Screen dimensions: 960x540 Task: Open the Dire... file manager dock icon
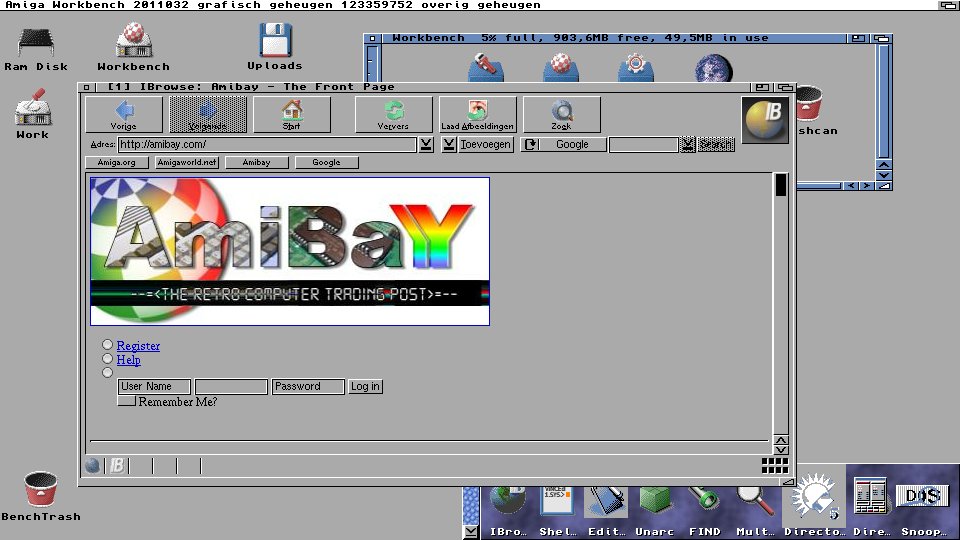tap(871, 505)
